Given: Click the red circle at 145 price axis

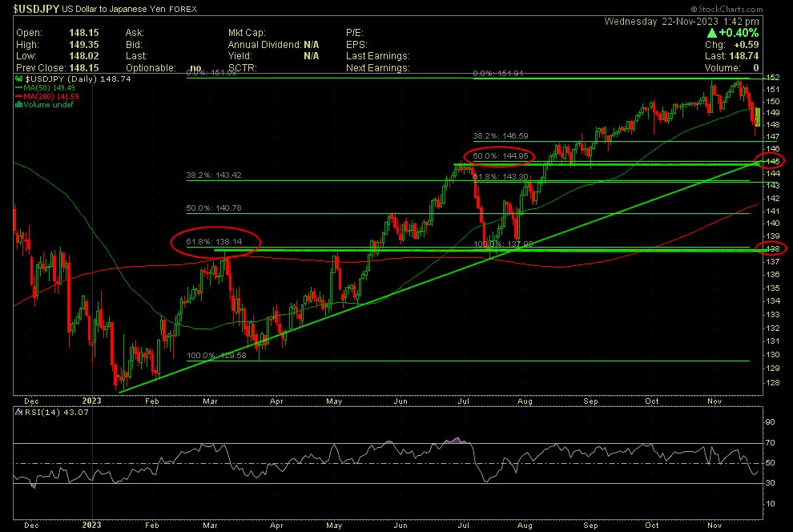Looking at the screenshot, I should point(776,161).
